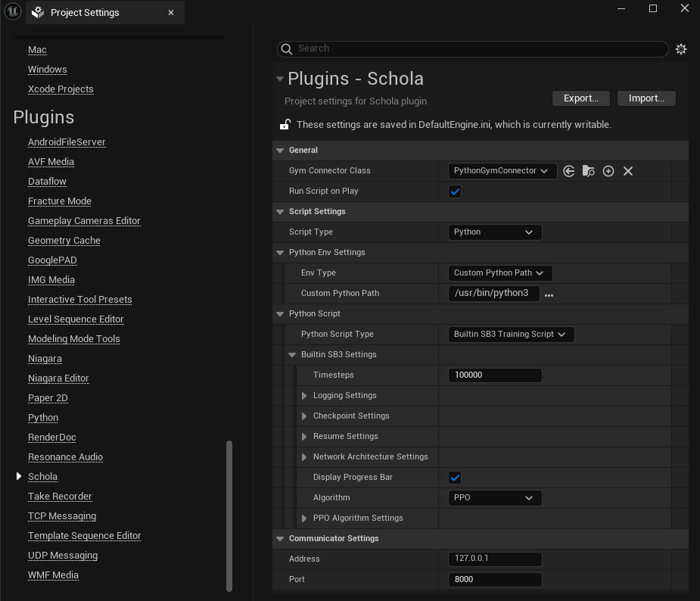Collapse the Communicator Settings section
The width and height of the screenshot is (700, 601).
280,539
